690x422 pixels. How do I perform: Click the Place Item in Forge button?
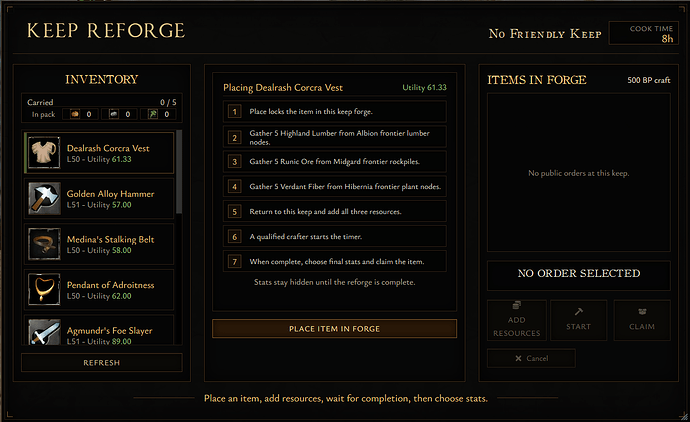pos(334,329)
